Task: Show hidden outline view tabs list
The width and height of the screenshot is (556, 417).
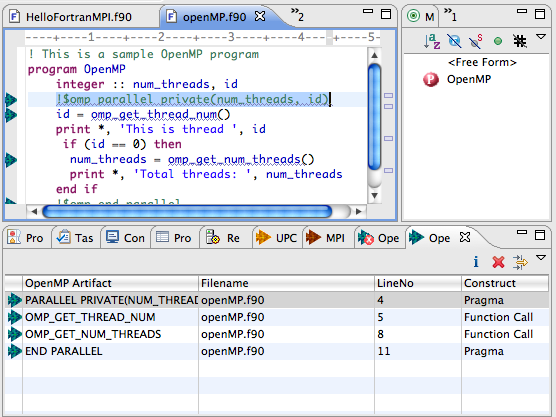Action: tap(450, 15)
